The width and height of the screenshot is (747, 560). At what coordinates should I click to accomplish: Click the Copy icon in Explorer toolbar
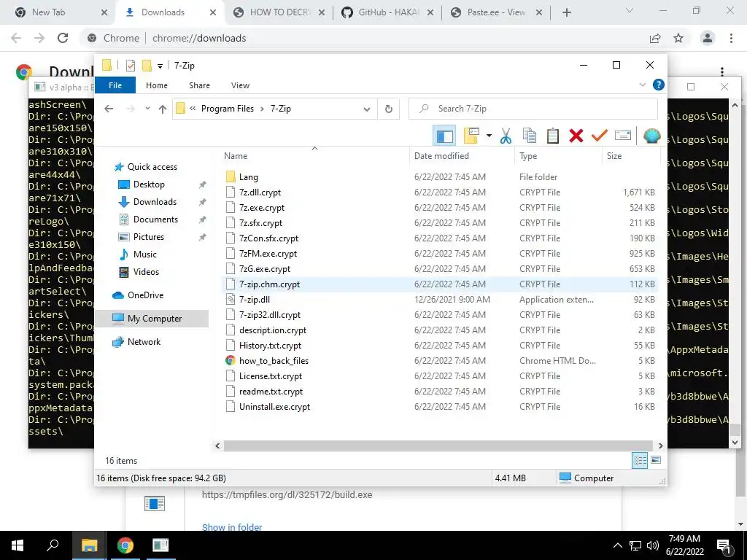[x=530, y=136]
